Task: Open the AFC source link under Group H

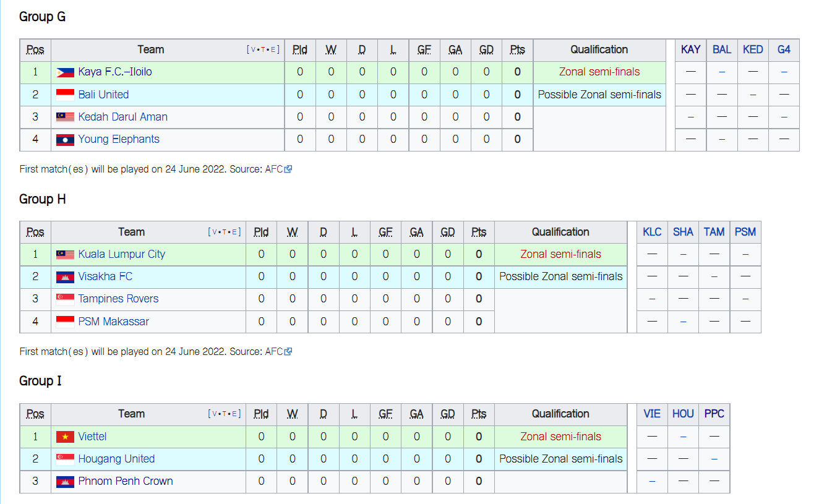Action: tap(274, 351)
